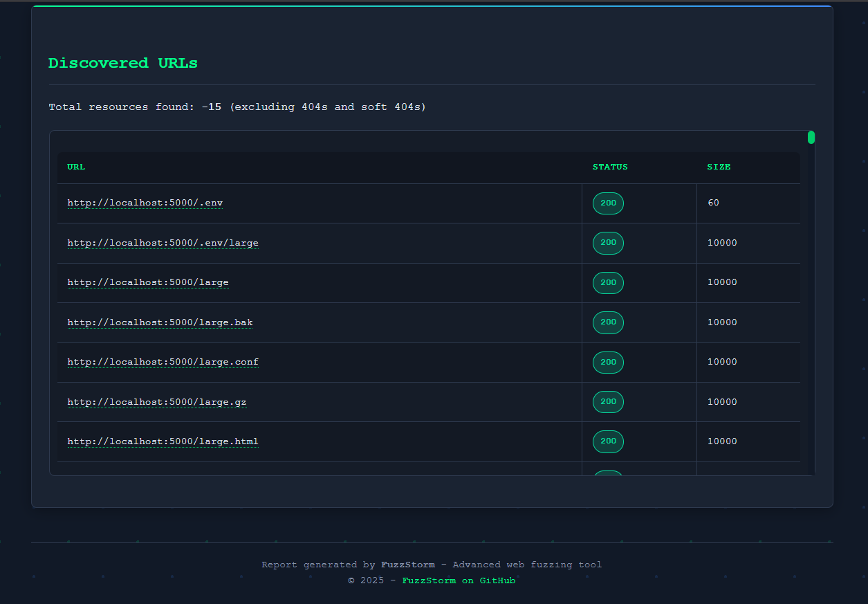Click the green table scrollbar thumb
Screen dimensions: 868x604
(x=811, y=137)
